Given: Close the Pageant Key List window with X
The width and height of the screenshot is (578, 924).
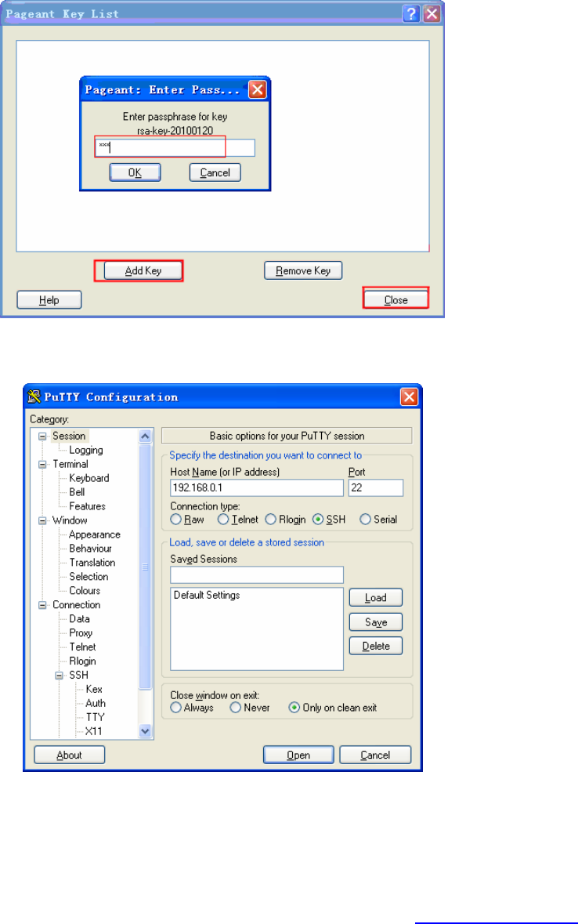Looking at the screenshot, I should [x=432, y=13].
